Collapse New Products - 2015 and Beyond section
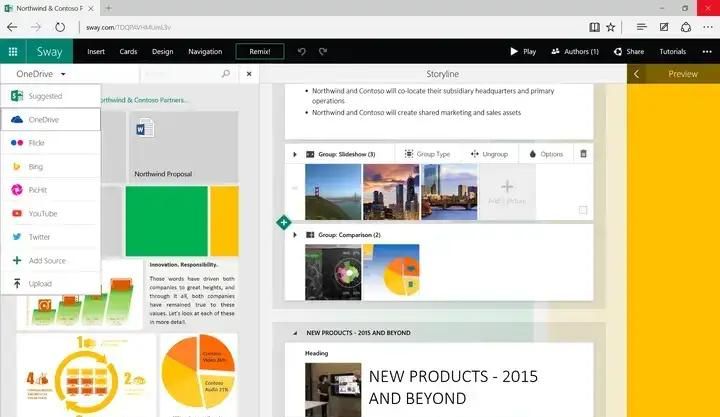720x417 pixels. tap(295, 333)
